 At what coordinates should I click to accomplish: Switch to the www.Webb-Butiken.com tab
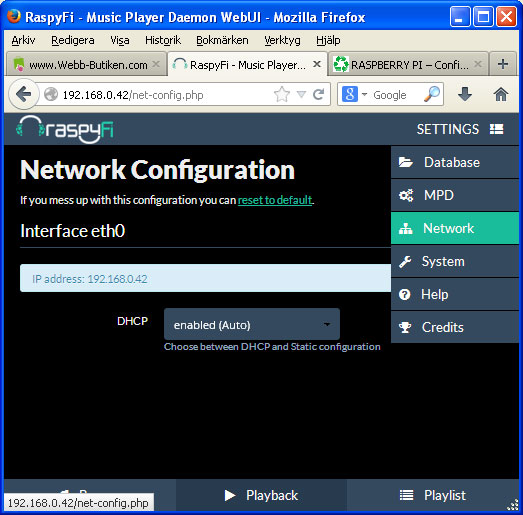point(86,64)
